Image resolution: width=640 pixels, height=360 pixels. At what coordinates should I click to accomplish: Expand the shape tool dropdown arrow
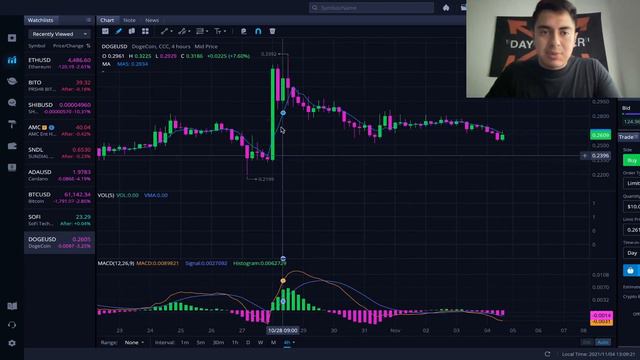pyautogui.click(x=207, y=31)
